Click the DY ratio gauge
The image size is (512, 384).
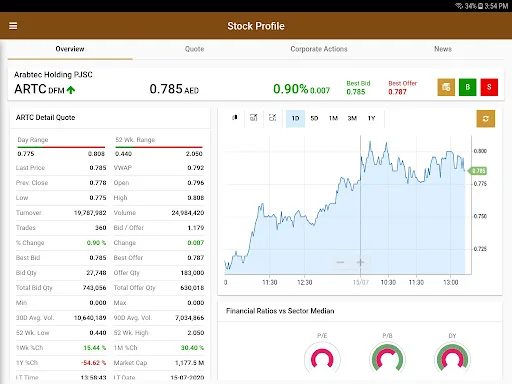[x=452, y=359]
